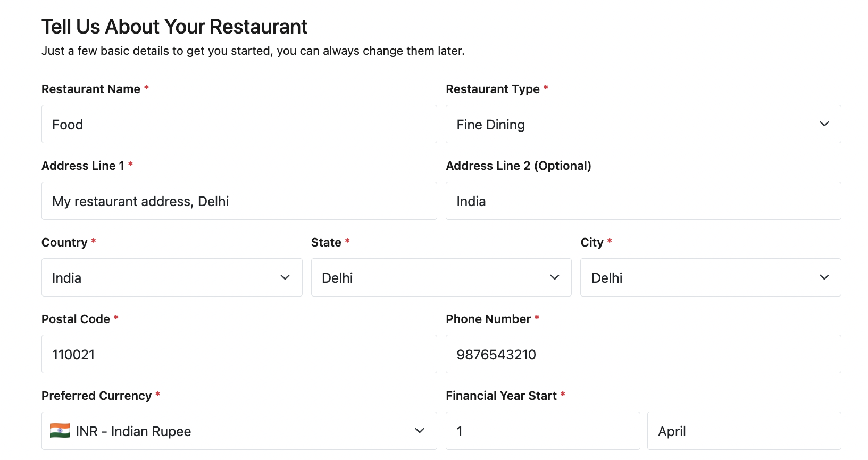Click the Financial Year Start label
Image resolution: width=868 pixels, height=460 pixels.
tap(501, 396)
